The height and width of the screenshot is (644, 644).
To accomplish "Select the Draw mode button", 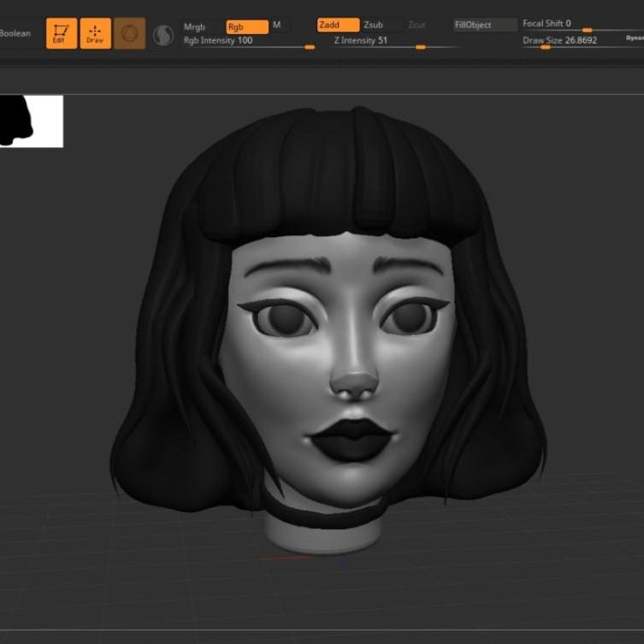I will 95,33.
